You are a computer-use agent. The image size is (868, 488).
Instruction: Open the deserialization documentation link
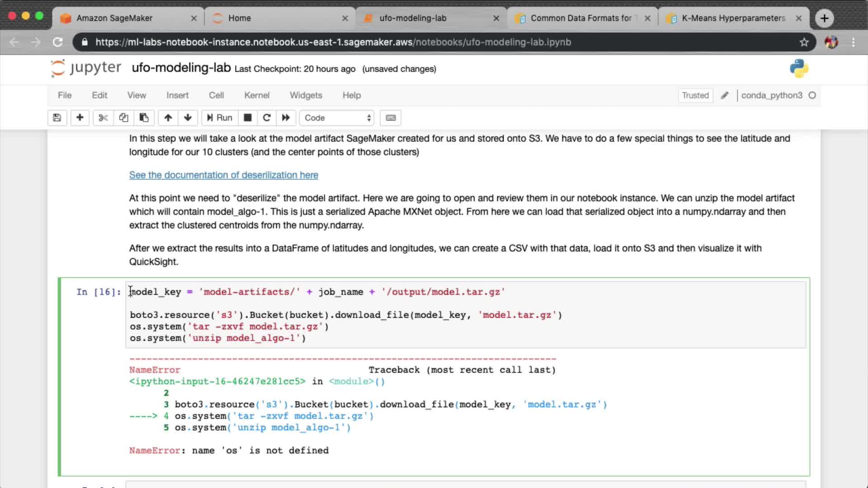223,175
